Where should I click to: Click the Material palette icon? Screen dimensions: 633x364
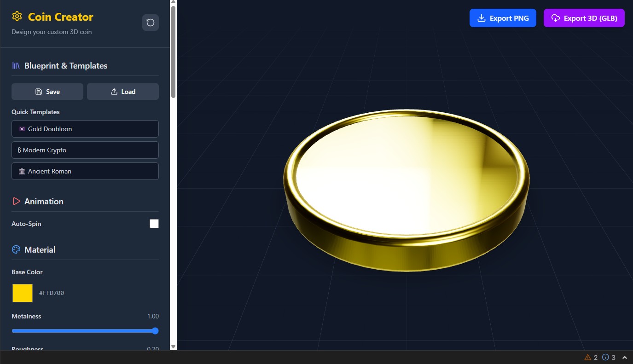(16, 249)
